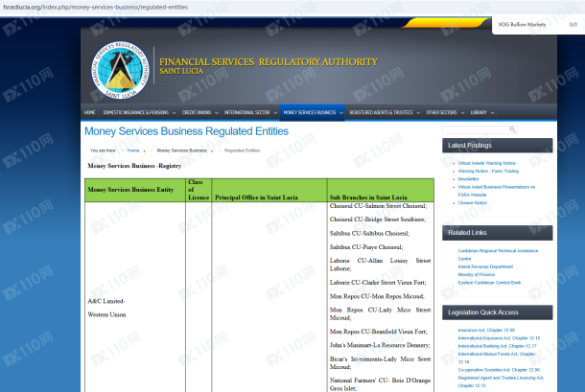Open the Other Sectors menu
This screenshot has width=585, height=392.
point(442,113)
